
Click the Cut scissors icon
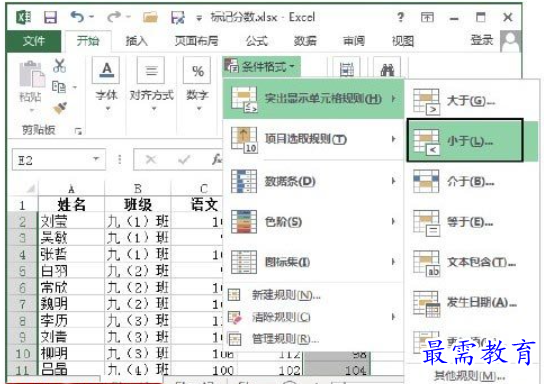pyautogui.click(x=59, y=65)
